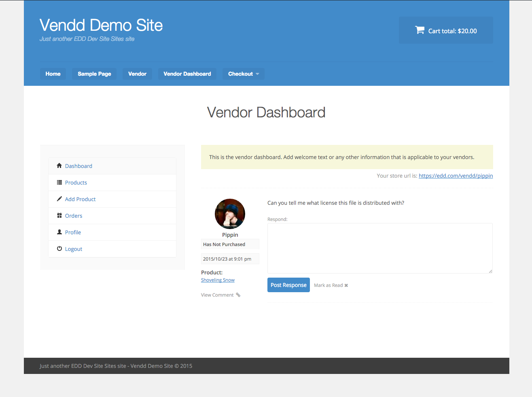Click the person icon beside Profile
532x397 pixels.
pos(59,232)
